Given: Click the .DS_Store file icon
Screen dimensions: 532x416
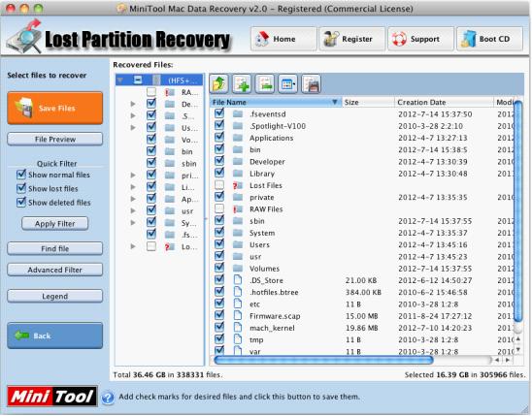Looking at the screenshot, I should (x=238, y=280).
